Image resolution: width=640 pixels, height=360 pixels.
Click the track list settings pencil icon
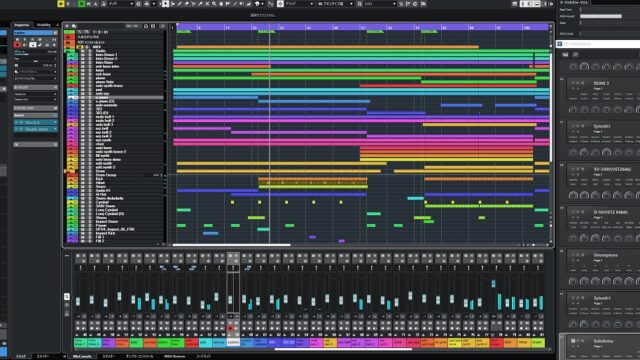162,26
